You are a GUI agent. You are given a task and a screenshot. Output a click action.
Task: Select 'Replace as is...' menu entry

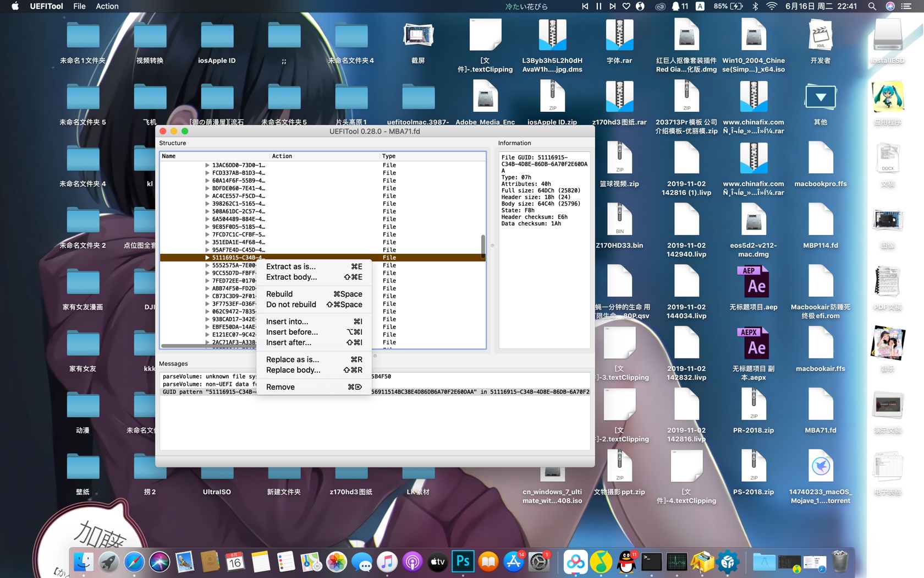point(313,359)
